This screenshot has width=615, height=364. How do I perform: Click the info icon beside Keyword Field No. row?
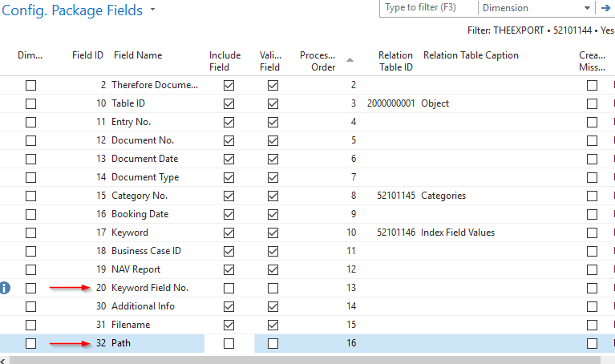coord(6,288)
